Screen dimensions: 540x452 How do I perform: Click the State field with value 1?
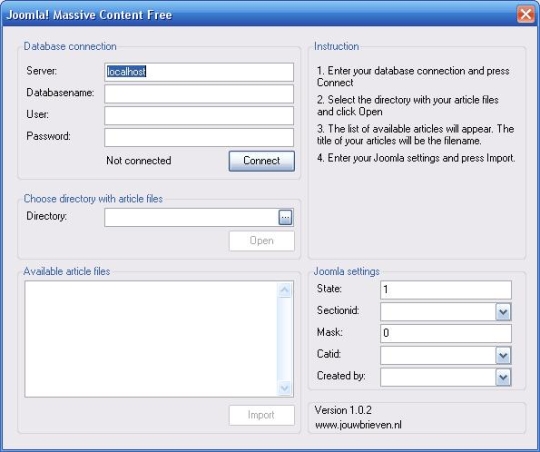click(x=446, y=290)
